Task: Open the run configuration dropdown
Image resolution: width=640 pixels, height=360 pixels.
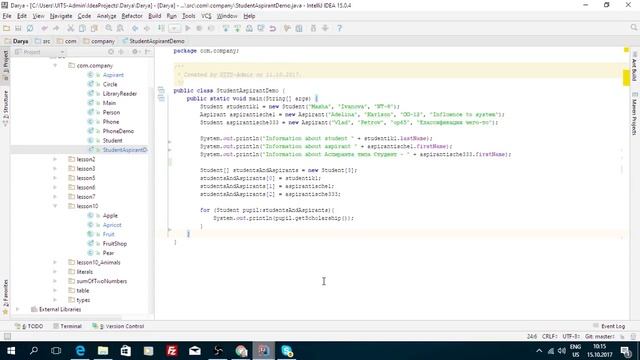Action: point(174,28)
